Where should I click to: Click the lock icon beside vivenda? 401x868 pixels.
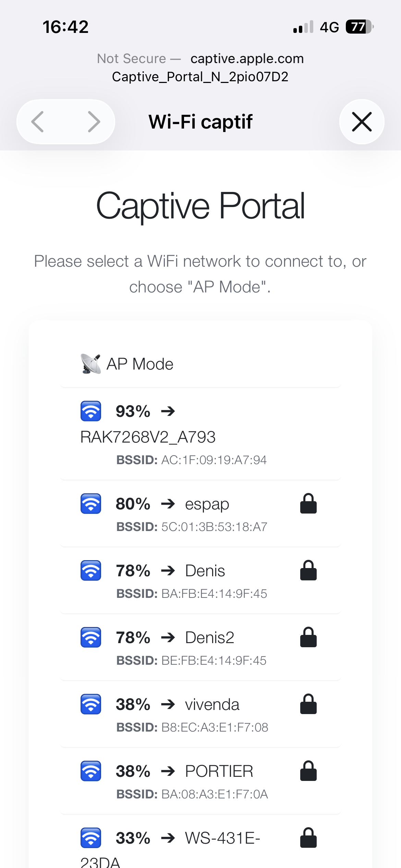(x=308, y=704)
